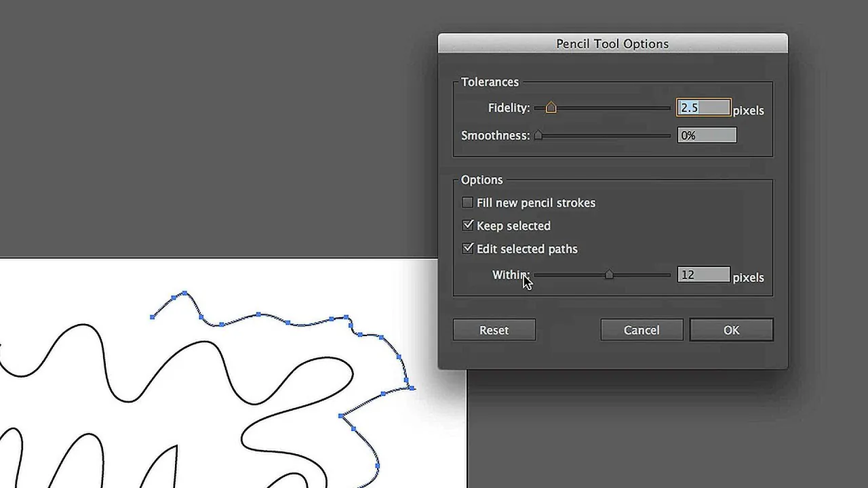868x488 pixels.
Task: Enable Fill new pencil strokes checkbox
Action: [x=467, y=203]
